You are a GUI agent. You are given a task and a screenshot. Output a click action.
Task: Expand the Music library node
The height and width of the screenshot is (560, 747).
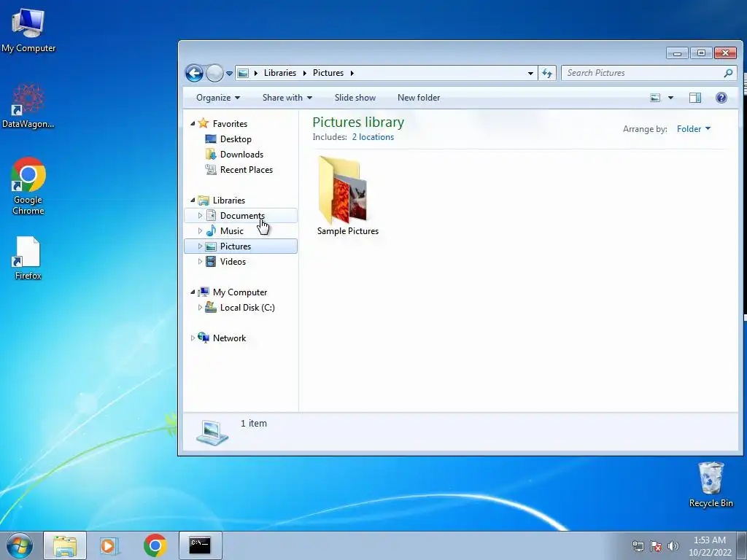point(200,231)
